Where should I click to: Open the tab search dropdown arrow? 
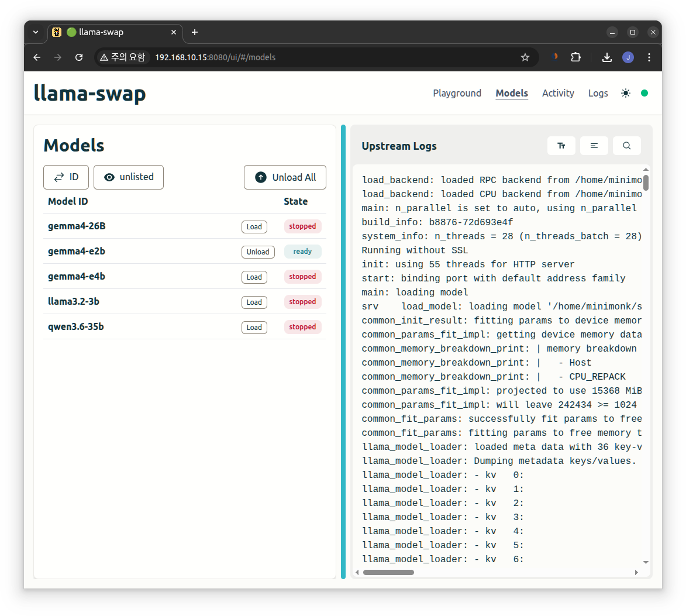(36, 32)
